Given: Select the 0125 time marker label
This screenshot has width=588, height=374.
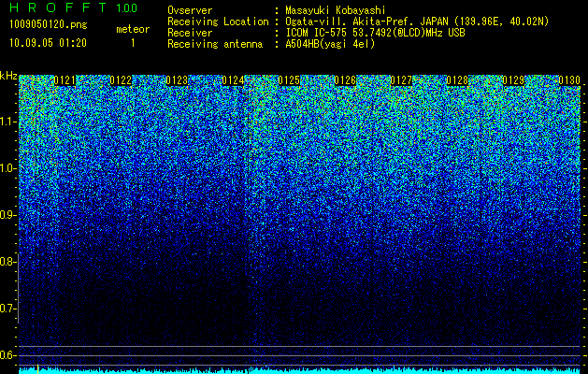Looking at the screenshot, I should tap(289, 80).
